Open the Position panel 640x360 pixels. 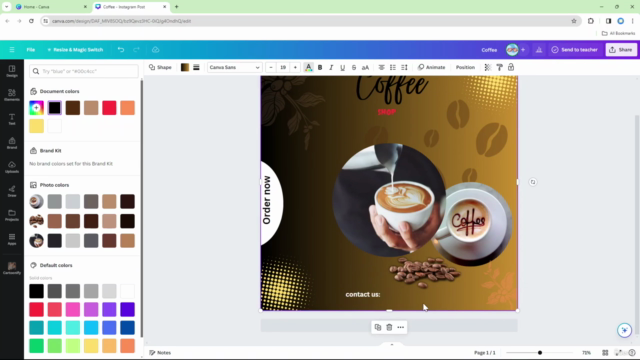point(465,67)
